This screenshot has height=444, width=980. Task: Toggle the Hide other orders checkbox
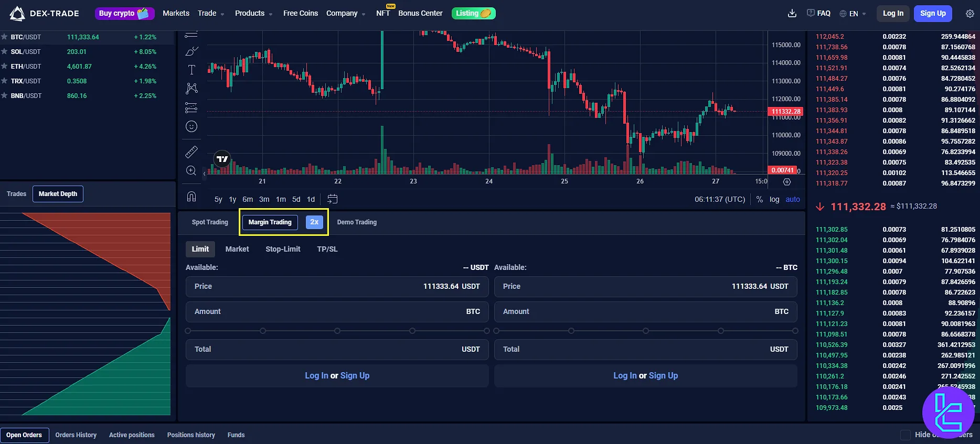[x=905, y=435]
